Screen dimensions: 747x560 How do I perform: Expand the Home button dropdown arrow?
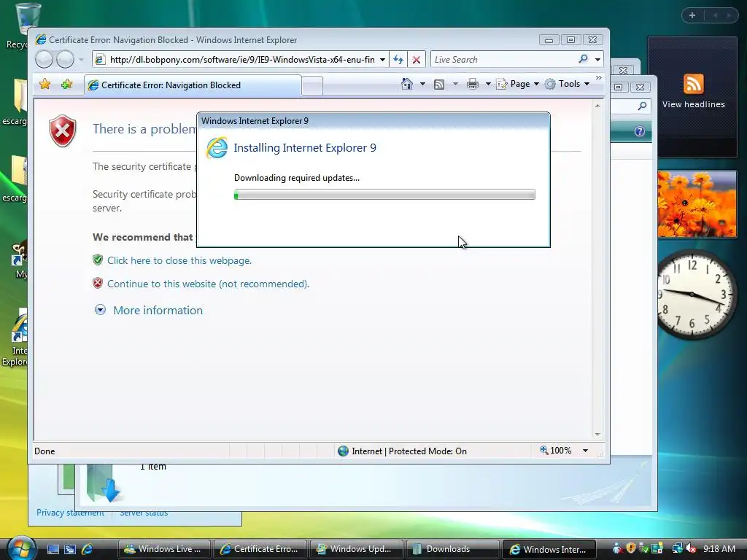[422, 84]
